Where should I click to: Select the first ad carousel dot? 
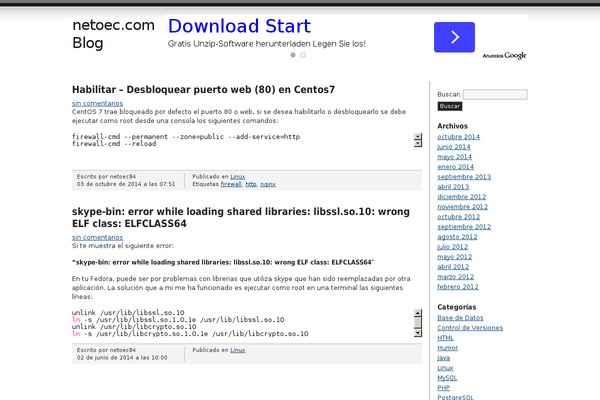[293, 55]
